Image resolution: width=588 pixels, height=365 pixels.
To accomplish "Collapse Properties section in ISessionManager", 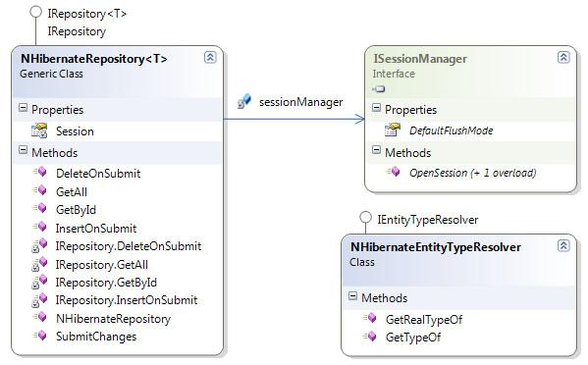I will [376, 108].
